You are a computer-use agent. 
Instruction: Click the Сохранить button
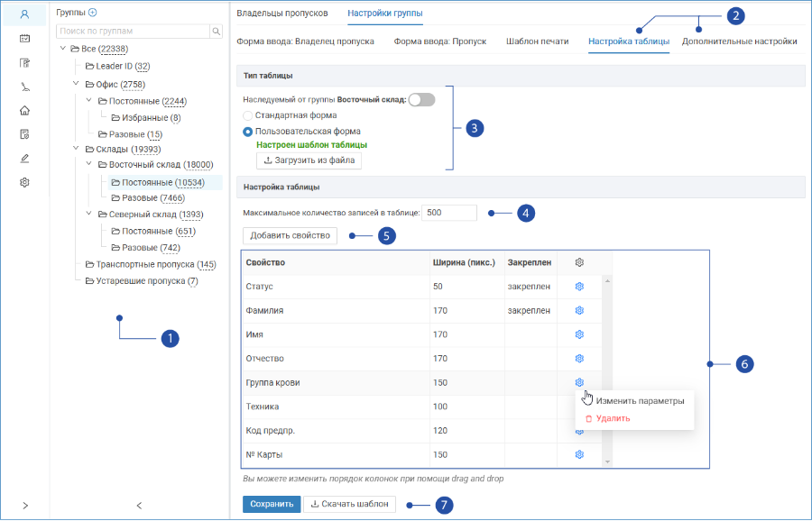(x=272, y=504)
